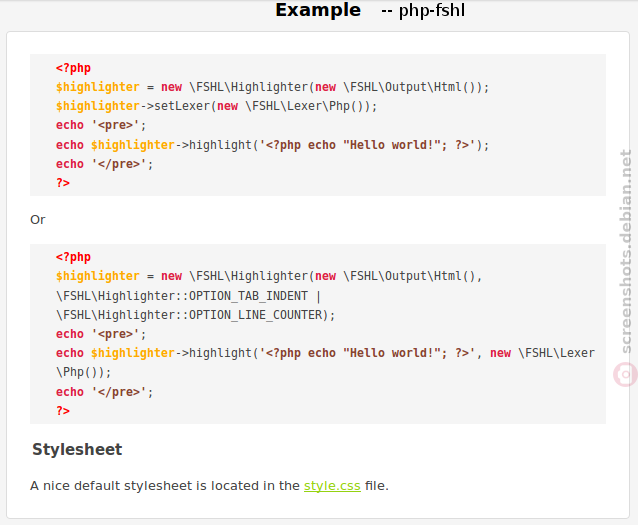
Task: Open the style.css link
Action: coord(332,486)
